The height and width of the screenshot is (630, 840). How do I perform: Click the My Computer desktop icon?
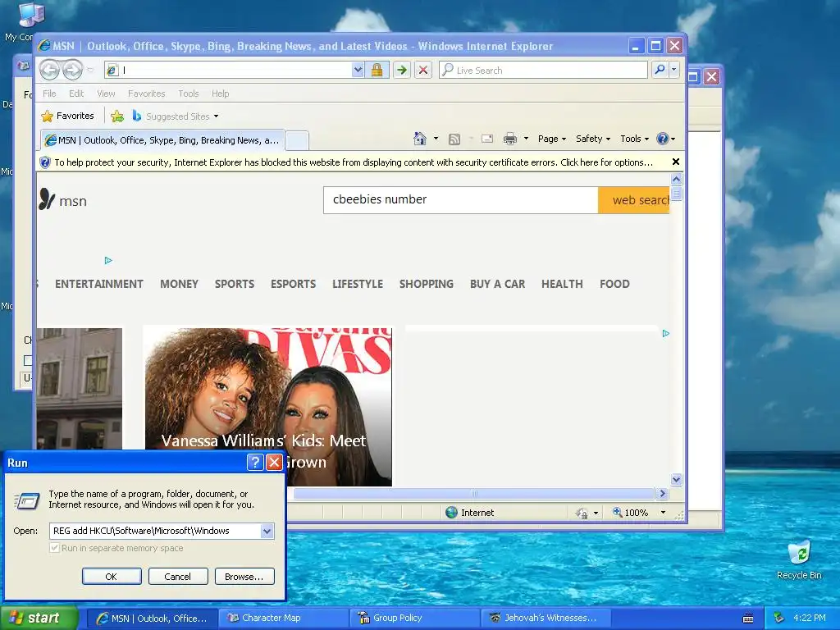[30, 15]
